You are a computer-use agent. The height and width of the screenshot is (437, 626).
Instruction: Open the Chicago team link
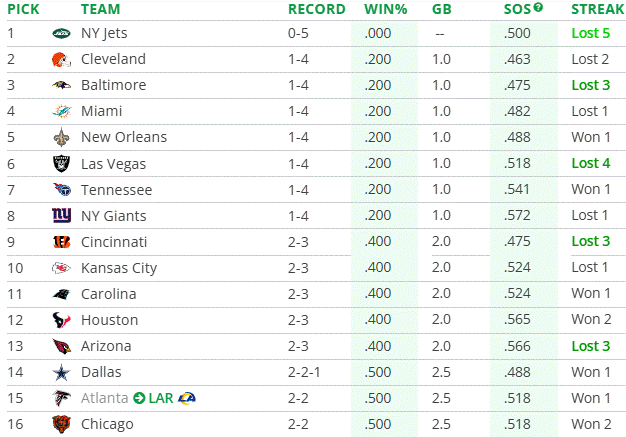point(107,424)
